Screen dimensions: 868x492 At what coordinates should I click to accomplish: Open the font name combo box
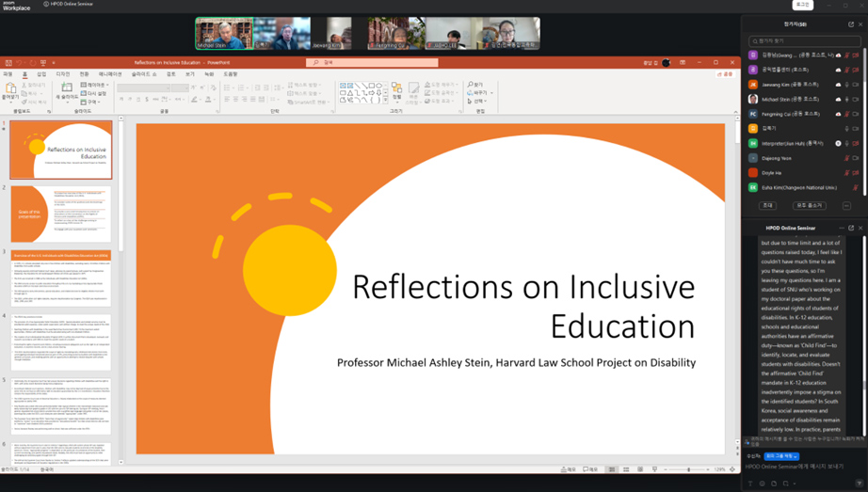[x=143, y=88]
